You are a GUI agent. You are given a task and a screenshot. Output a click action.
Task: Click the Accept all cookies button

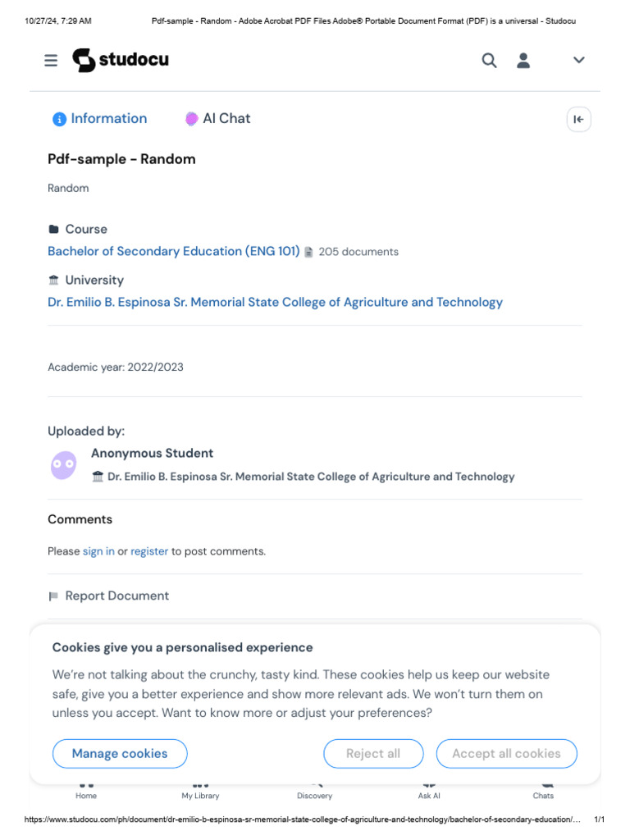506,754
